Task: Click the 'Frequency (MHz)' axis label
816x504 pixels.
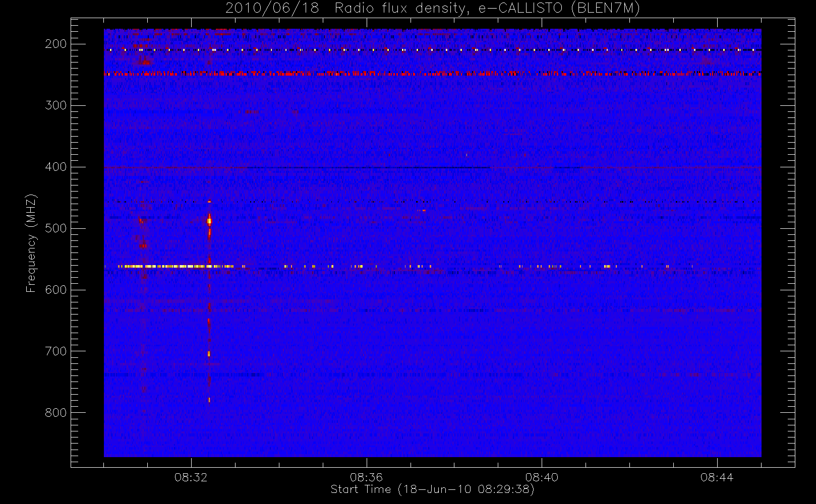Action: (x=31, y=243)
